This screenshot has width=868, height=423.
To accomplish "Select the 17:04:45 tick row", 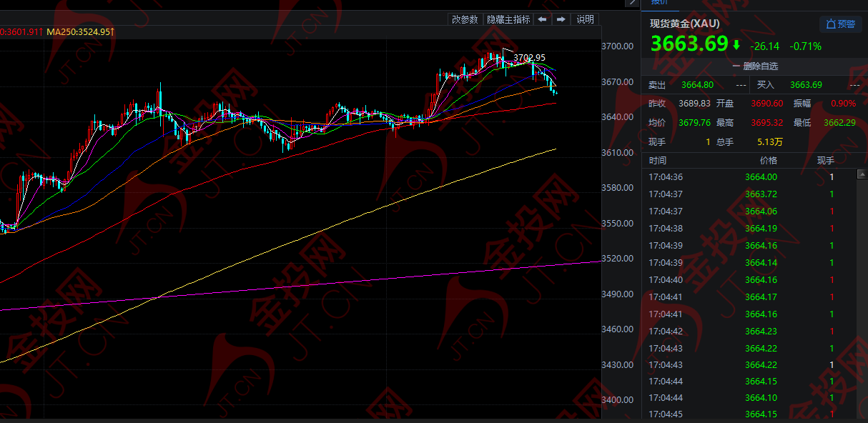I will pyautogui.click(x=749, y=414).
